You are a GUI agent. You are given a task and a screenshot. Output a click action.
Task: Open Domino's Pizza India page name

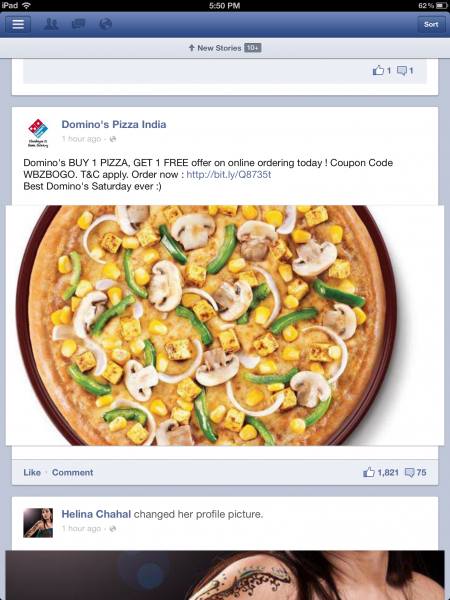click(x=114, y=124)
